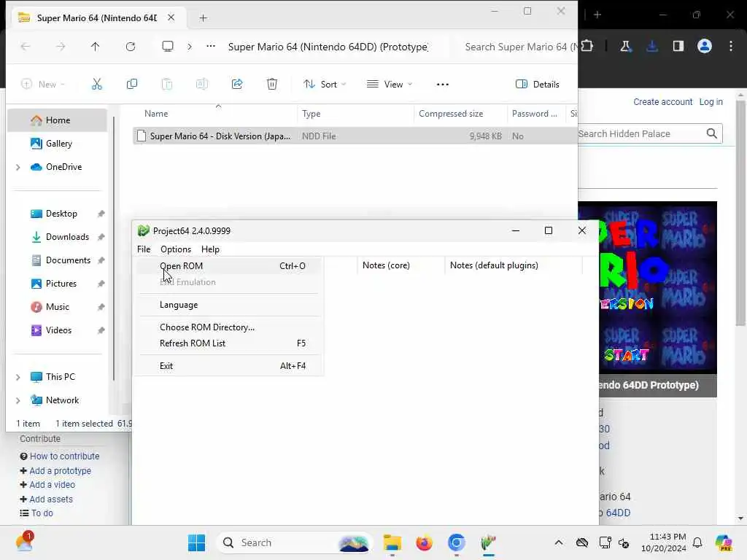Click Chrome Labs flask icon
The image size is (747, 560).
[x=625, y=46]
